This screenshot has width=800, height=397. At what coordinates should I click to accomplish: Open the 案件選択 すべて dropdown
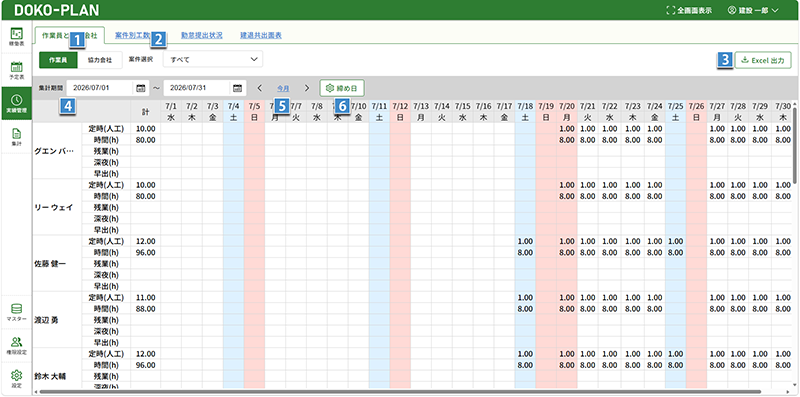coord(213,60)
